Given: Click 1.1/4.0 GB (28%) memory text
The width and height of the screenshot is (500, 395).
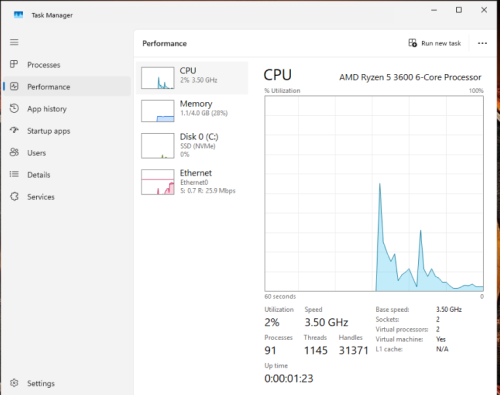Looking at the screenshot, I should point(204,113).
